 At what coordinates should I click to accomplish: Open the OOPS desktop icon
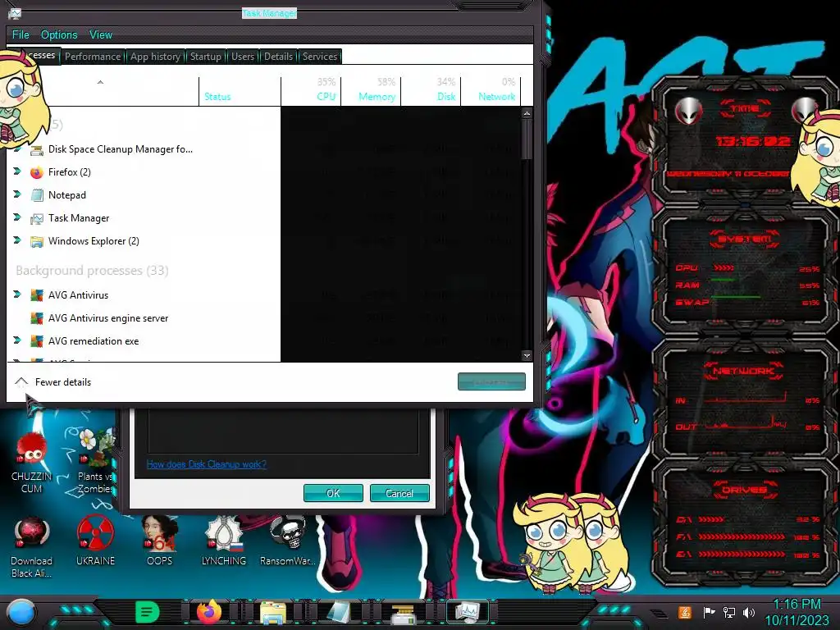[160, 541]
